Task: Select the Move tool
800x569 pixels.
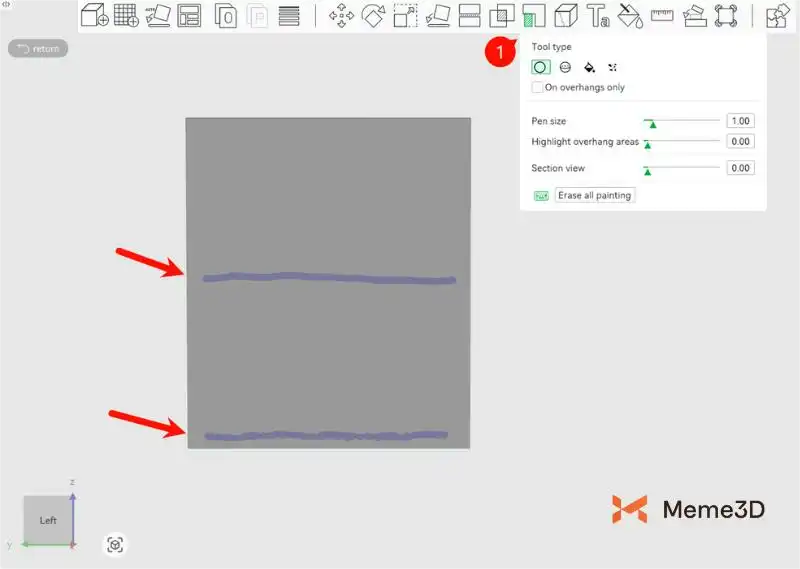Action: [x=342, y=16]
